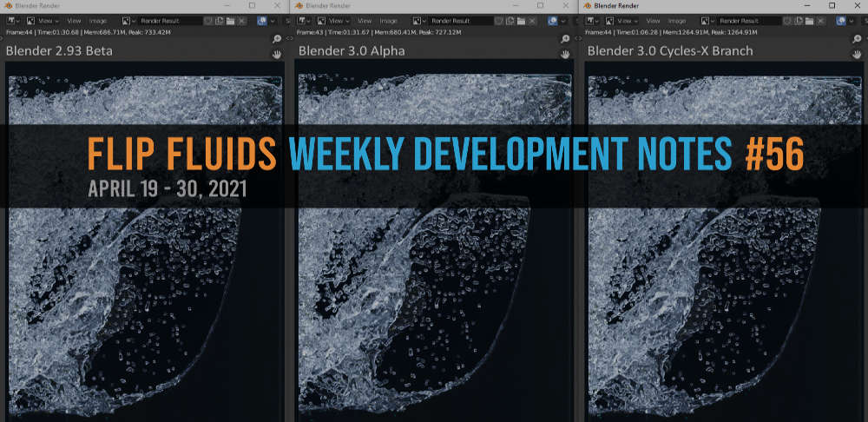Open editor type dropdown in Cycles-X Branch window
868x422 pixels.
[x=591, y=21]
